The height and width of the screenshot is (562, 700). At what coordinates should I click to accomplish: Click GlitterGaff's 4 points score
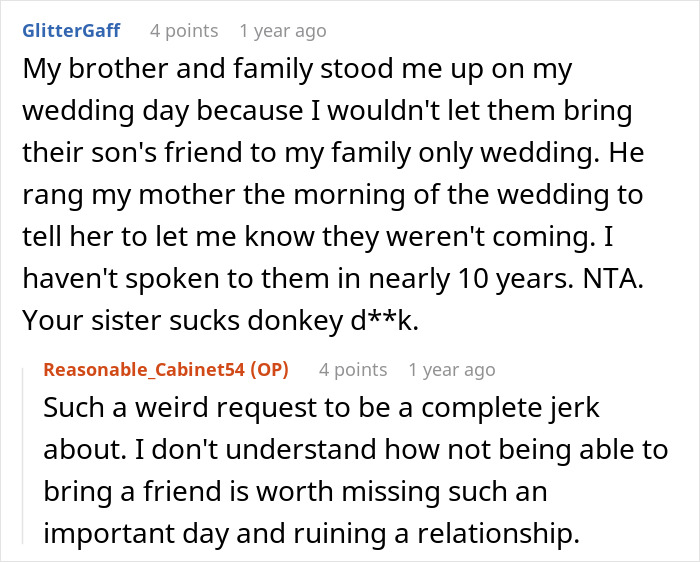coord(183,31)
